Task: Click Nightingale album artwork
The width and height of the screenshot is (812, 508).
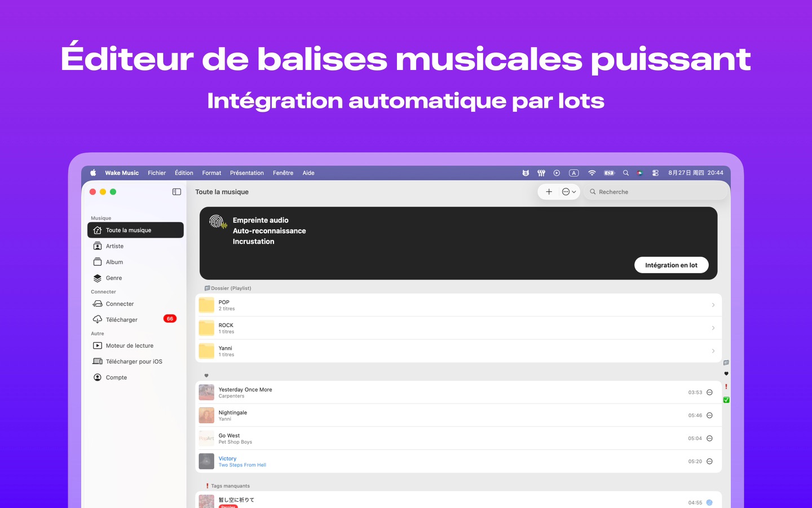Action: click(x=206, y=415)
